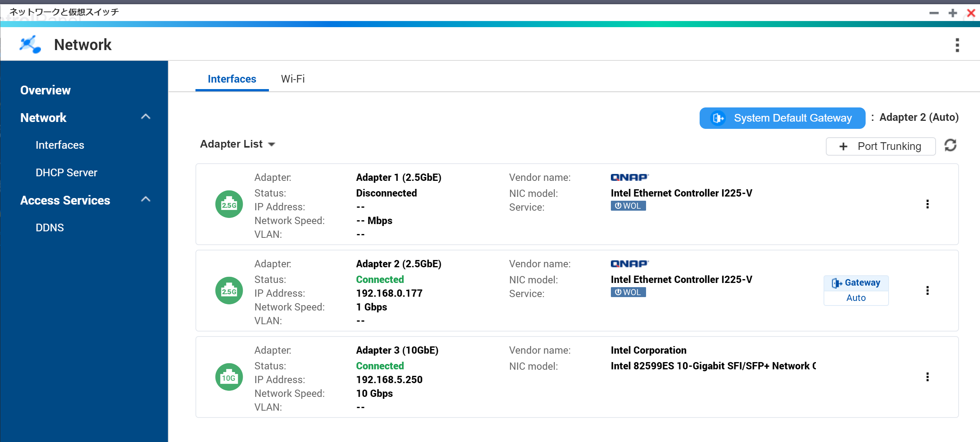Screen dimensions: 980x442
Task: Click the Gateway Auto badge on Adapter 2
Action: coord(856,290)
